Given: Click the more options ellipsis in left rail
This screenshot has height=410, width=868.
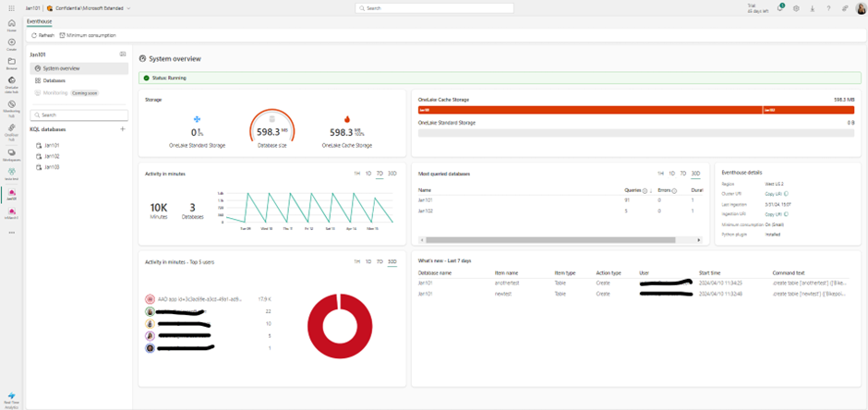Looking at the screenshot, I should click(12, 233).
